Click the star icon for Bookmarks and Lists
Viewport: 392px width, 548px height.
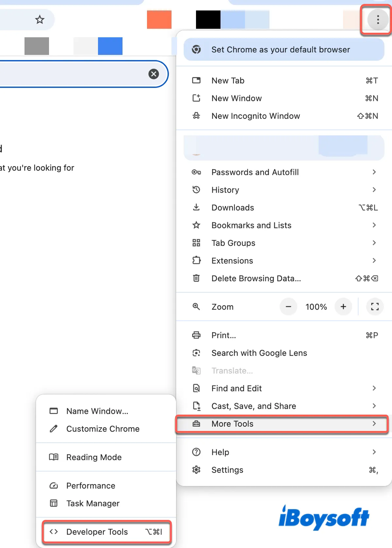pyautogui.click(x=196, y=225)
